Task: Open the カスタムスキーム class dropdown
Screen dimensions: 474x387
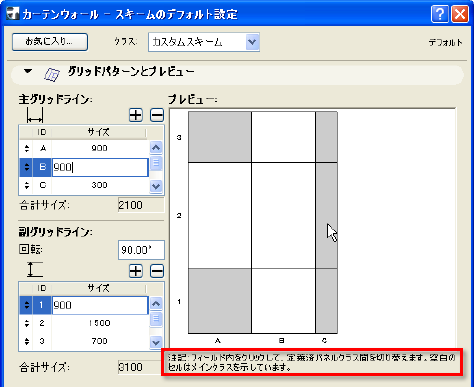Action: click(204, 42)
